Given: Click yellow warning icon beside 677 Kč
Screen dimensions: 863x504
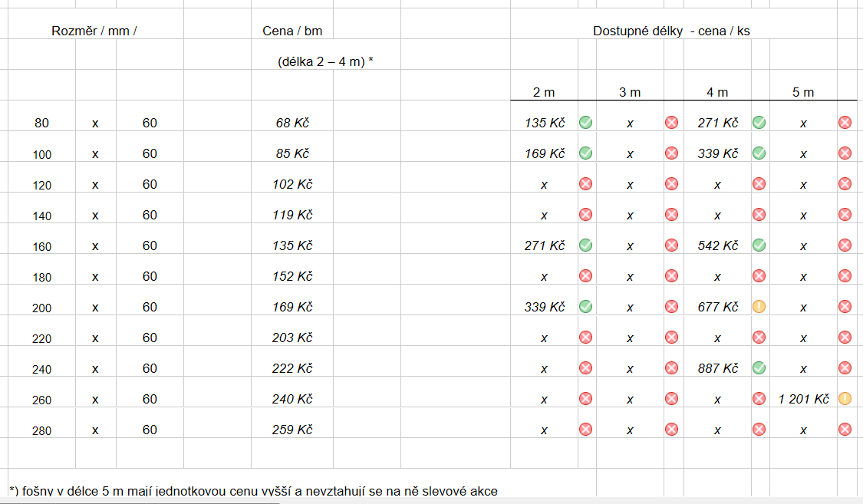Looking at the screenshot, I should tap(759, 307).
